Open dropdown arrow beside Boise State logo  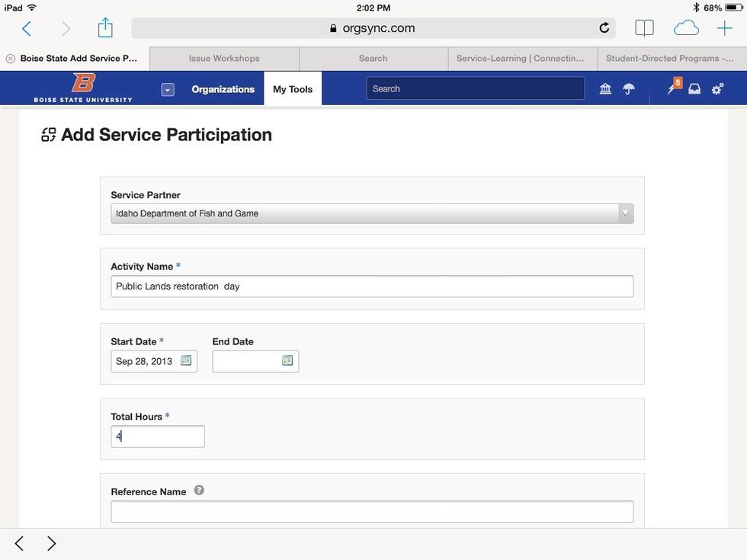point(168,90)
